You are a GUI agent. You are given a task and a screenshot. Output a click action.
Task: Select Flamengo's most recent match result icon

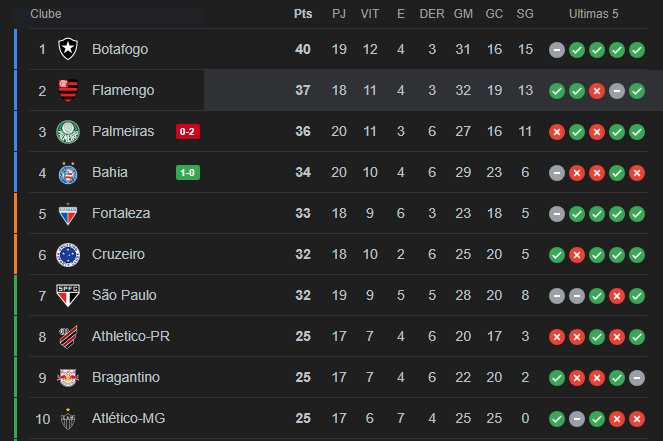[x=637, y=91]
